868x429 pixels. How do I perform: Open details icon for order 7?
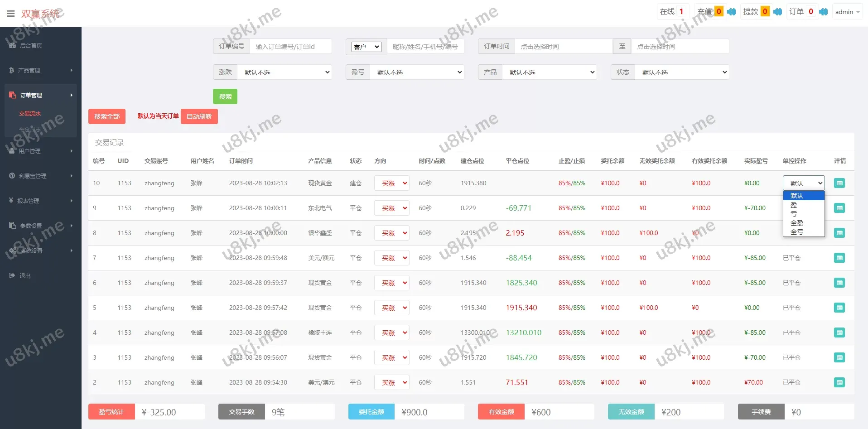[x=839, y=258]
